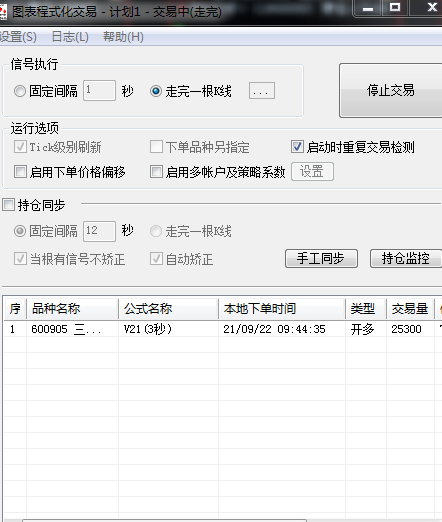
Task: Sort by 品种名称 column header
Action: (72, 309)
